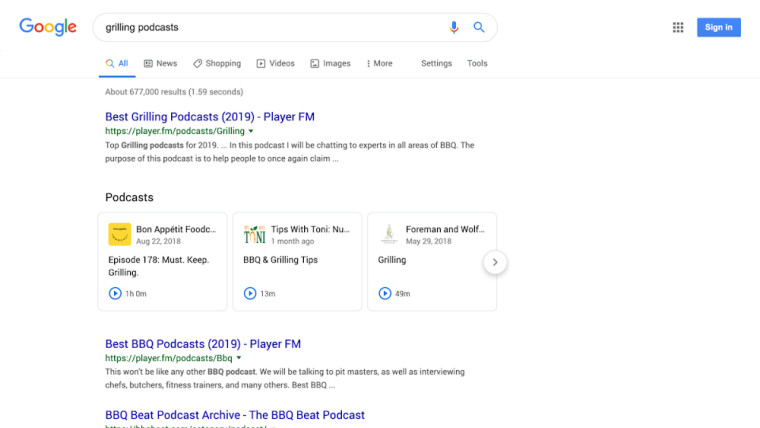Open Episode 178: Must. Keep. Grilling.
The height and width of the screenshot is (428, 760).
point(158,266)
